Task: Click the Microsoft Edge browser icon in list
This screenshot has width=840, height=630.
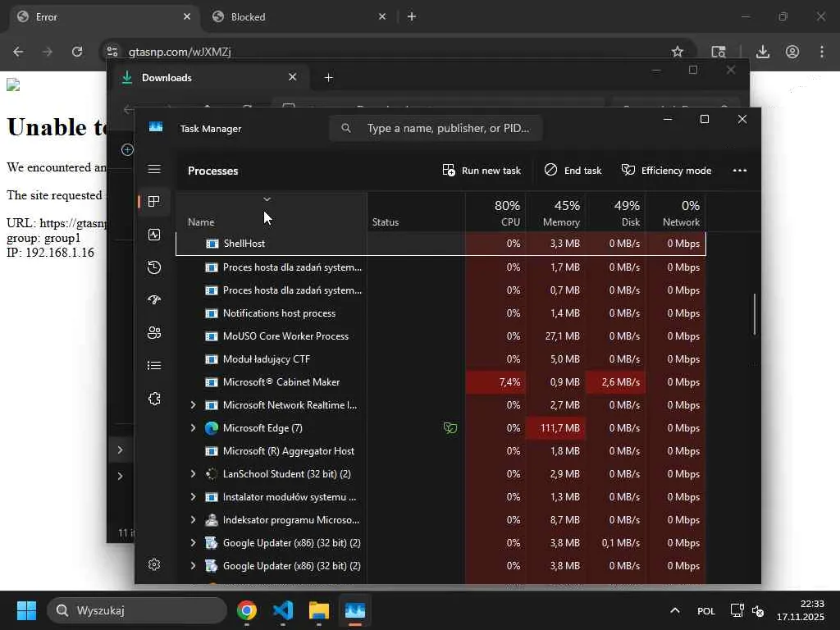Action: pyautogui.click(x=212, y=428)
